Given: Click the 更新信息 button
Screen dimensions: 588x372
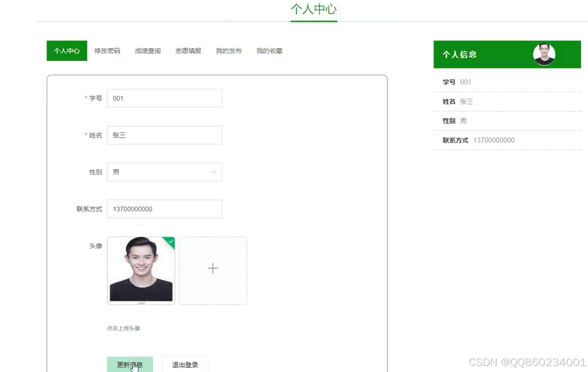Looking at the screenshot, I should pyautogui.click(x=130, y=364).
